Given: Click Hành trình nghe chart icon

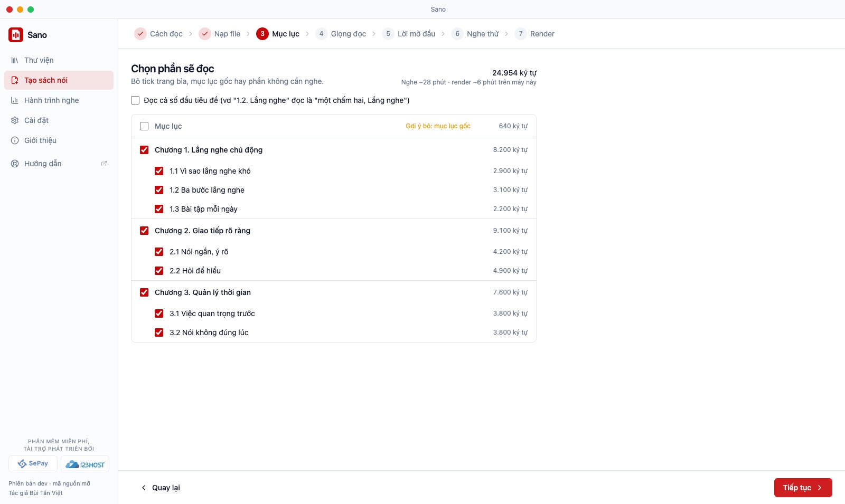Looking at the screenshot, I should coord(15,100).
